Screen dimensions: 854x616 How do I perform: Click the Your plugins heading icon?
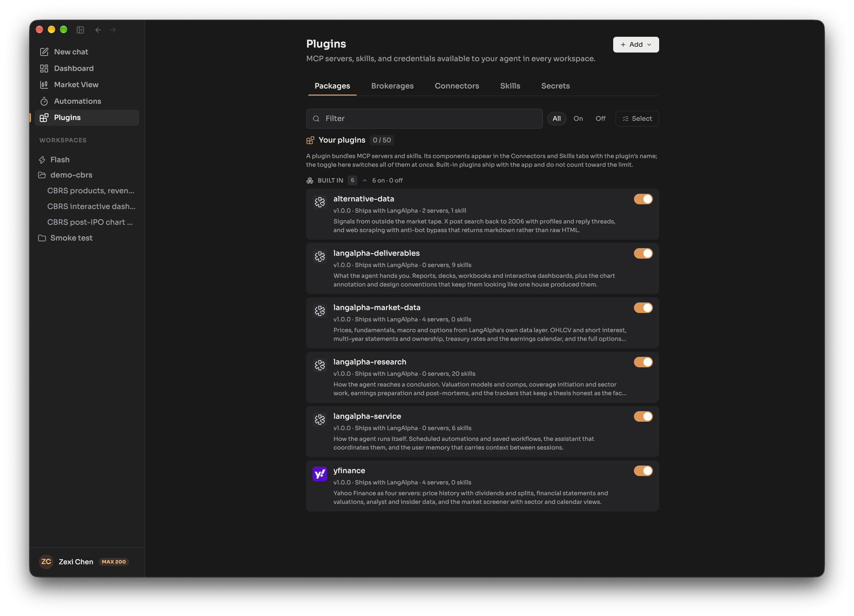pos(310,140)
